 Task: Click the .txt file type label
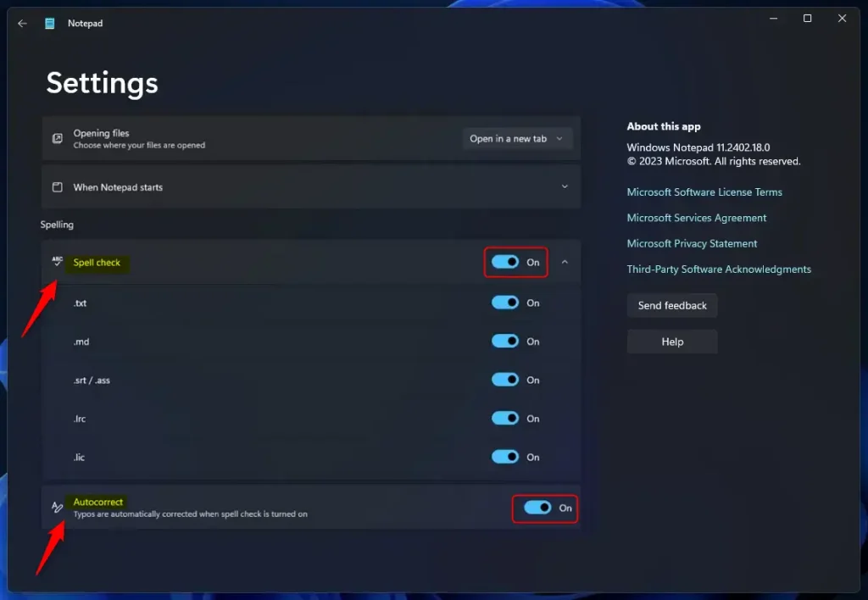81,303
